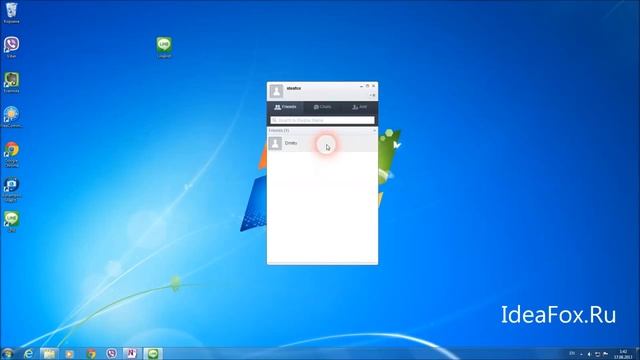This screenshot has height=360, width=640.
Task: Select the friend Dmitry in the list
Action: (322, 143)
